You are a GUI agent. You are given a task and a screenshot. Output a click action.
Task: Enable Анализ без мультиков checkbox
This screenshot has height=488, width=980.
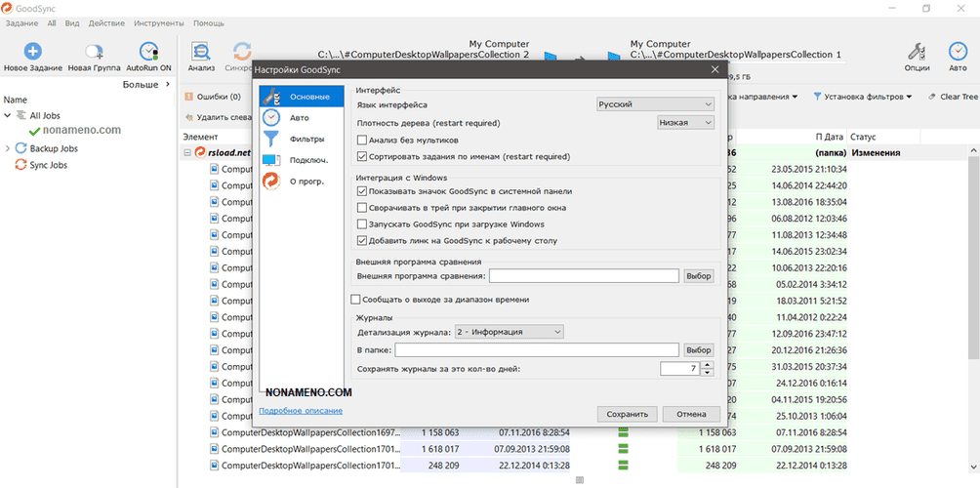362,141
